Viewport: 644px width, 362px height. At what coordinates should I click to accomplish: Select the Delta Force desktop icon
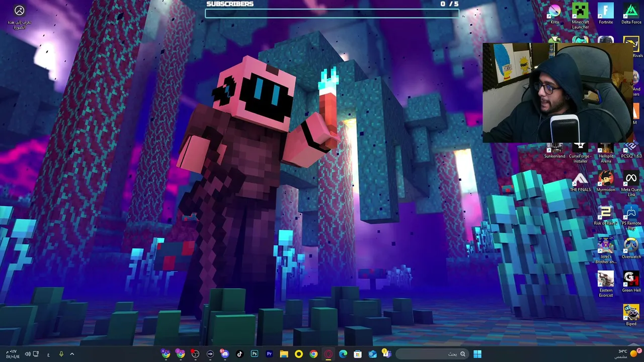click(x=631, y=14)
